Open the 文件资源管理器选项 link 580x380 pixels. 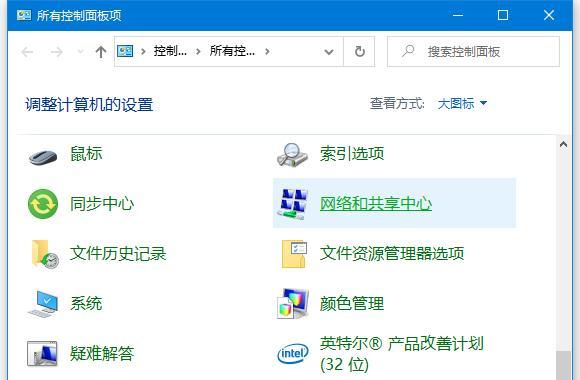[392, 253]
